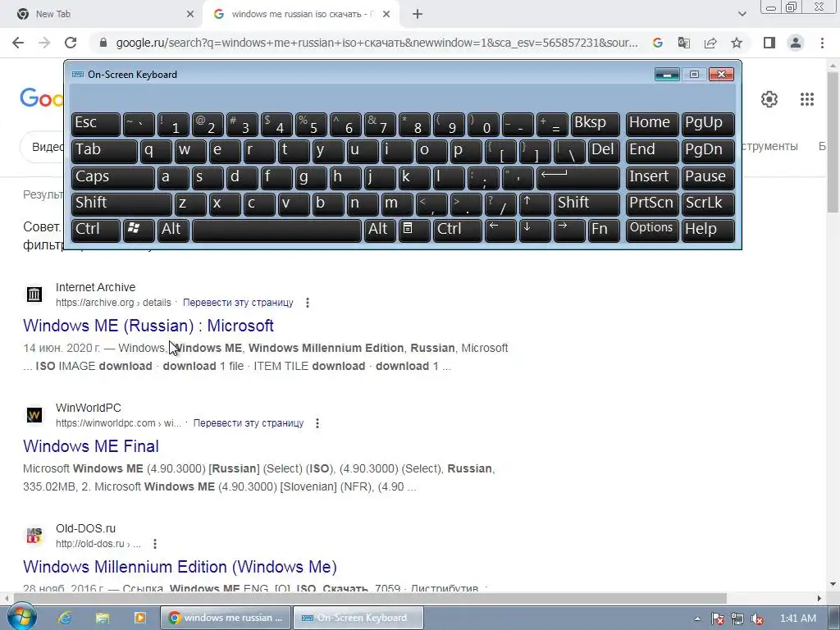This screenshot has width=840, height=630.
Task: Click the context menu key on keyboard
Action: 414,231
